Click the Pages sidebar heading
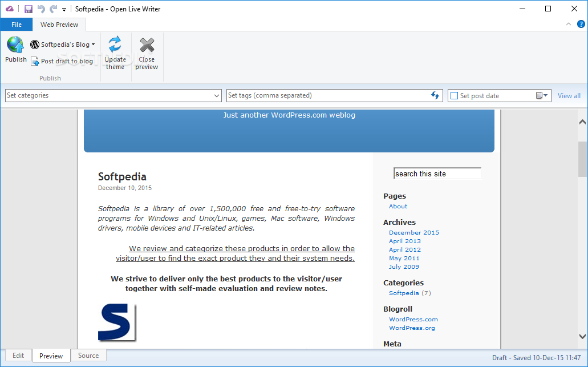 (395, 196)
